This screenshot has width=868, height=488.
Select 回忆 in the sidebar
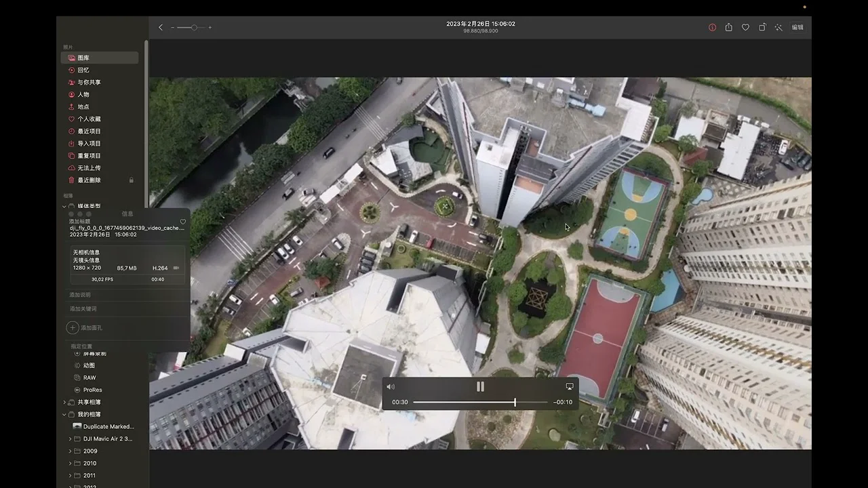tap(83, 70)
